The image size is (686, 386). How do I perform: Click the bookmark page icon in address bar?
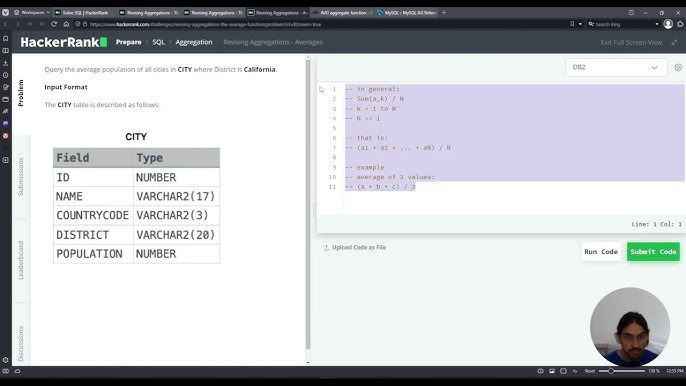(x=572, y=24)
